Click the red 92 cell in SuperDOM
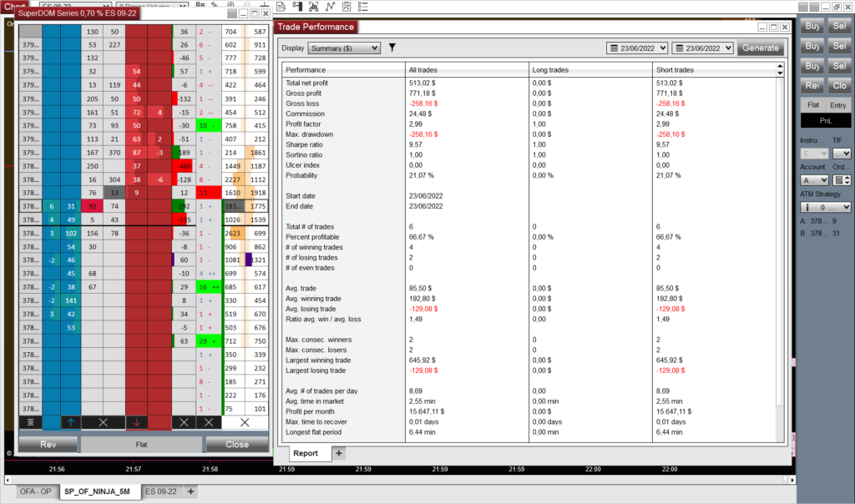Screen dimensions: 855x504 coord(92,206)
